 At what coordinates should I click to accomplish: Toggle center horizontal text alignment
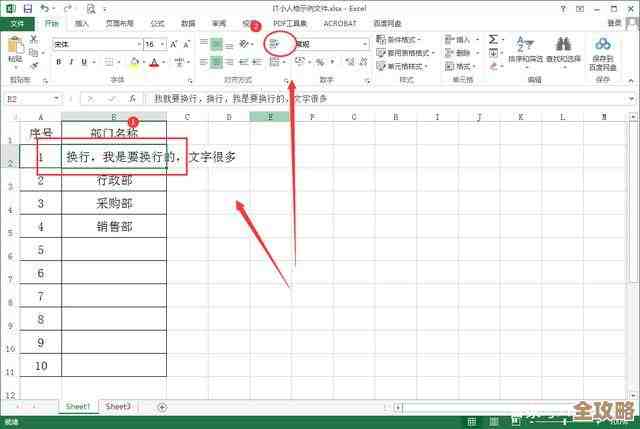[x=216, y=62]
